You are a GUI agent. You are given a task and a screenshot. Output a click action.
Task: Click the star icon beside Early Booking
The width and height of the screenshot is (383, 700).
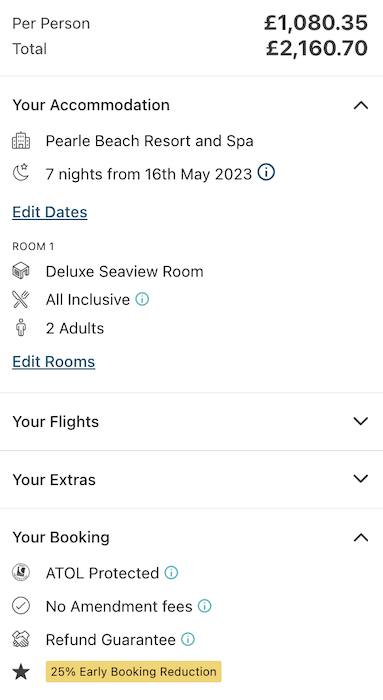pos(21,672)
